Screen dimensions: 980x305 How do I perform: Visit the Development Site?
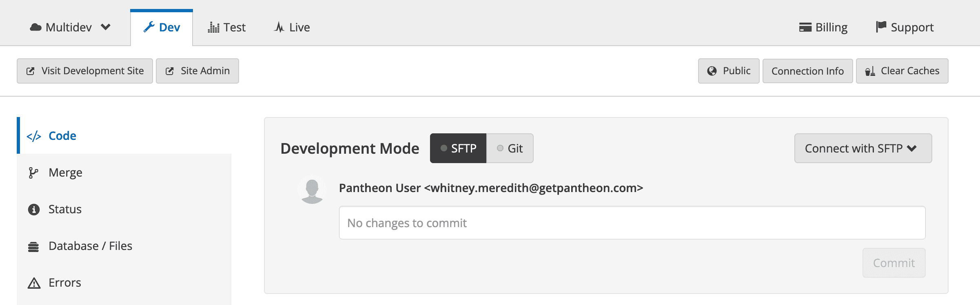[x=84, y=71]
